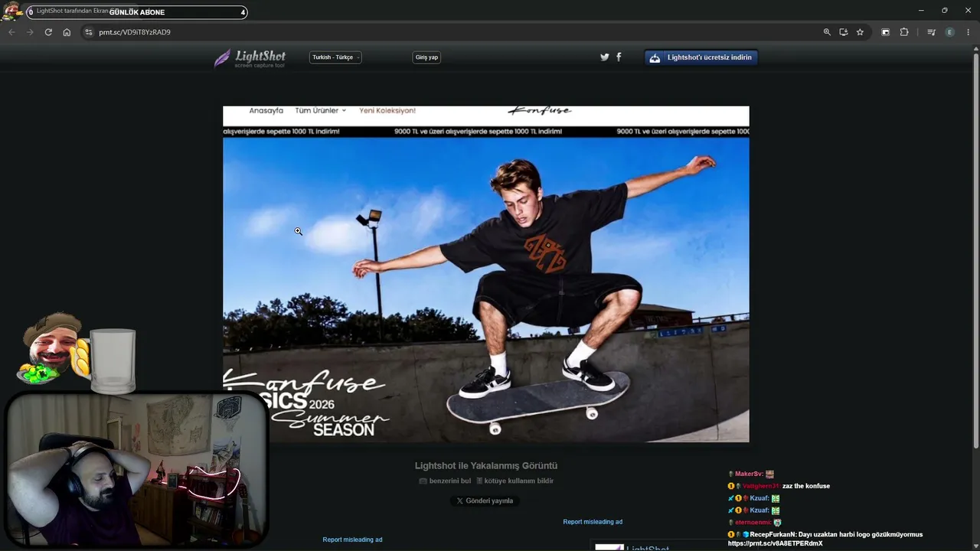Reload the prnt.sc page
Screen dimensions: 980x551
48,32
